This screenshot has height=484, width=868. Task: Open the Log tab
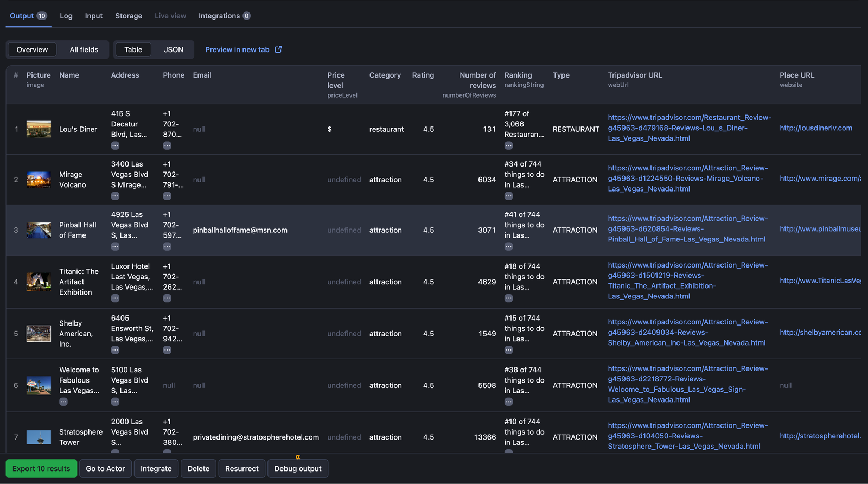[x=66, y=16]
